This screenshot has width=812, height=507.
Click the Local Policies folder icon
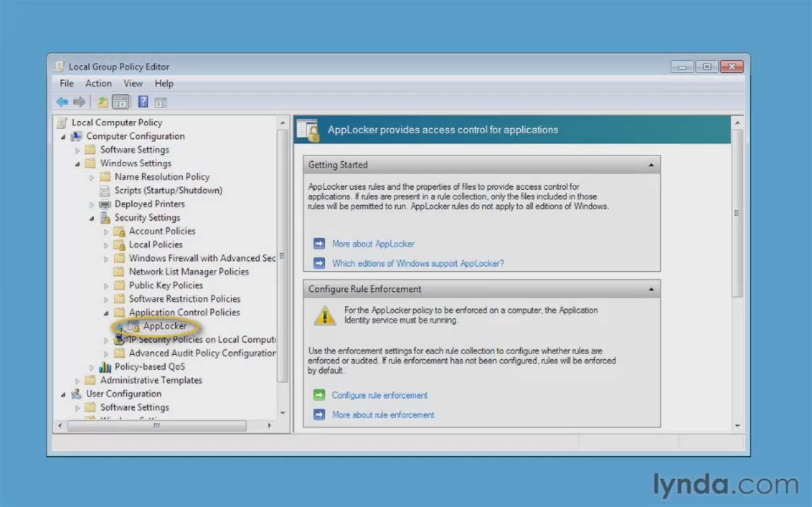pos(119,245)
